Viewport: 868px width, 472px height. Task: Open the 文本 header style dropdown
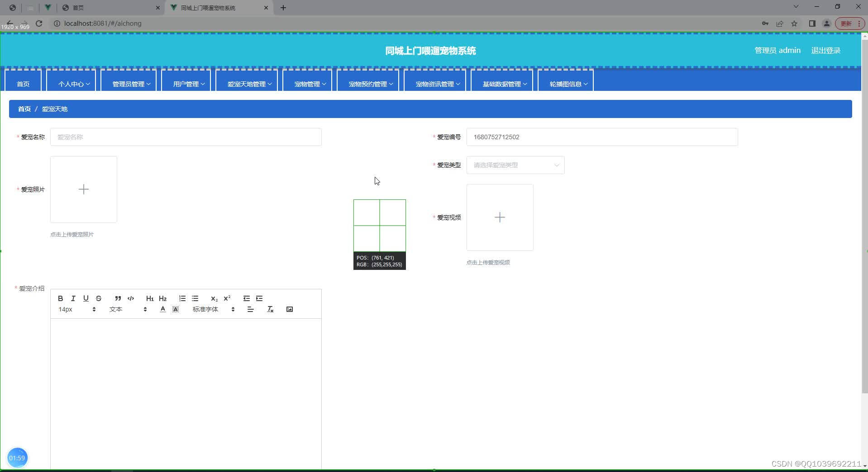point(128,309)
